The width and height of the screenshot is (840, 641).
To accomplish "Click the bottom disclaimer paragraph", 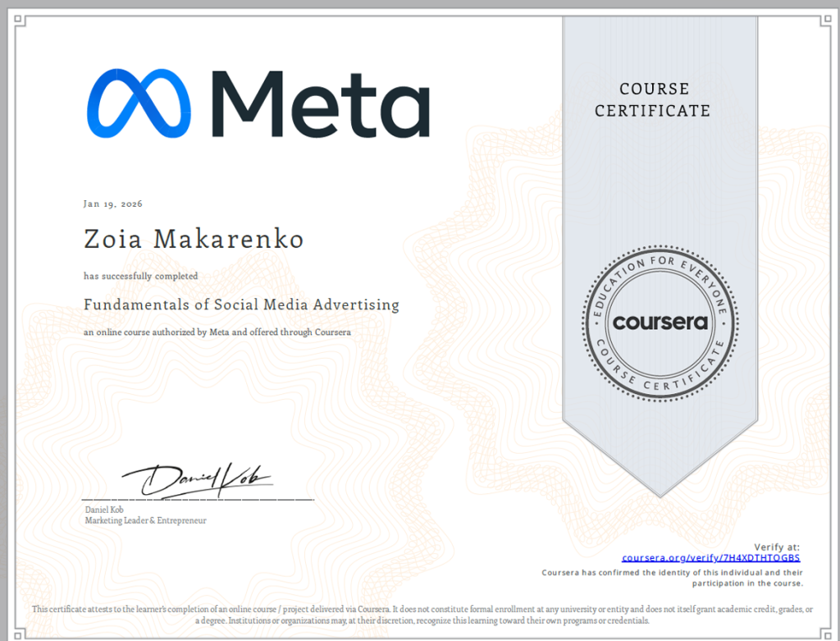I will click(422, 615).
